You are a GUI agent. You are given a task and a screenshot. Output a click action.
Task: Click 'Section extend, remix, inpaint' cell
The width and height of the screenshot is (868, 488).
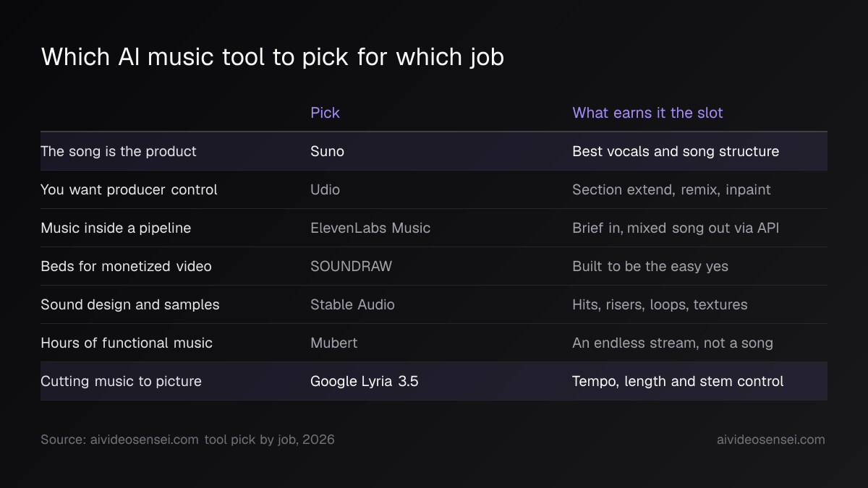tap(671, 189)
